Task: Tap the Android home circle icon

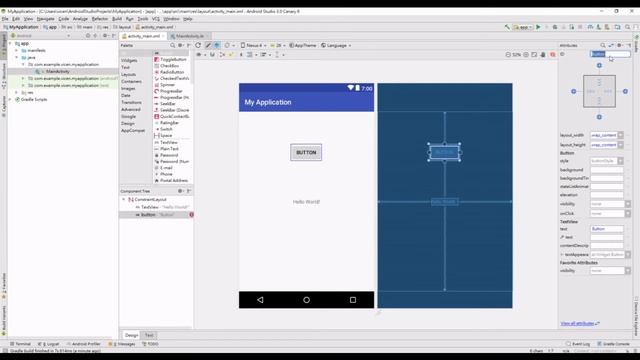Action: click(307, 300)
